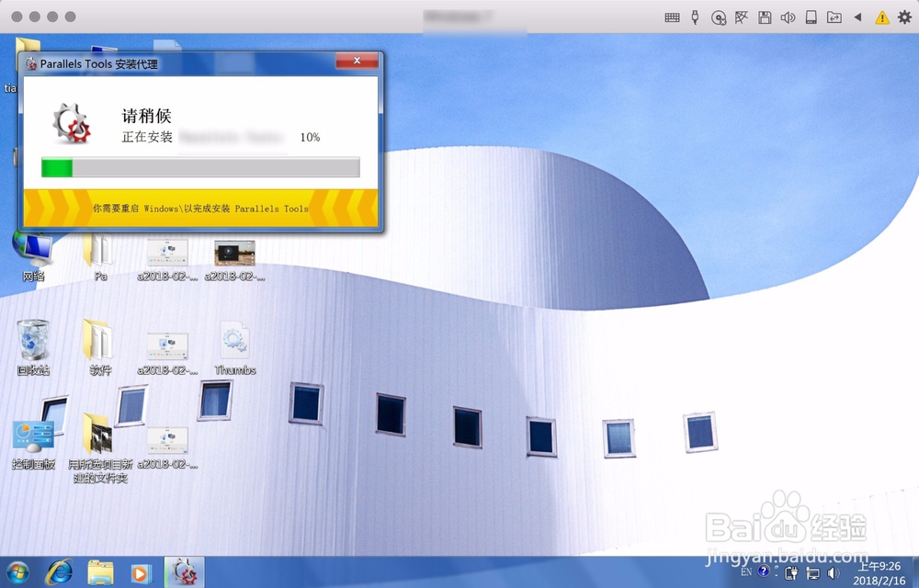The width and height of the screenshot is (919, 588).
Task: Open the sound icon in the Parallels toolbar
Action: 788,17
